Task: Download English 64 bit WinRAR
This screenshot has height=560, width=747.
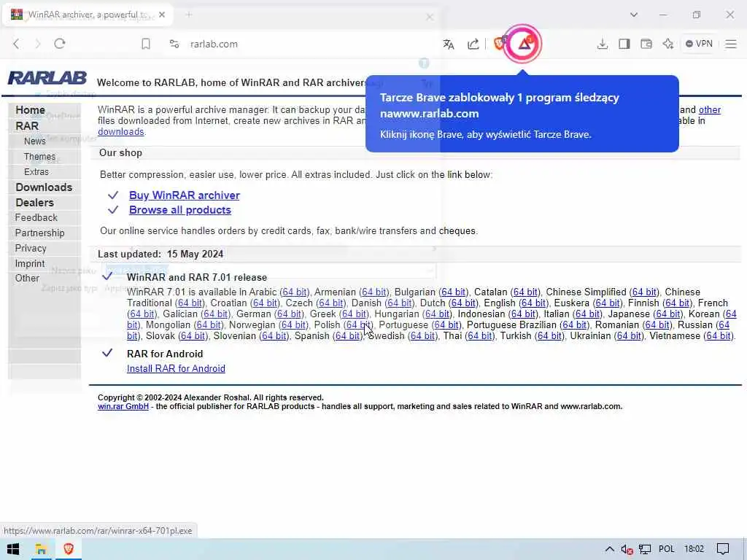Action: click(533, 303)
